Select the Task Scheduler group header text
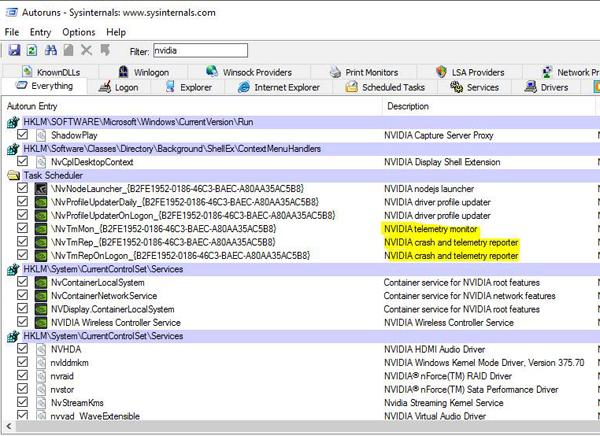The height and width of the screenshot is (436, 600). [53, 176]
